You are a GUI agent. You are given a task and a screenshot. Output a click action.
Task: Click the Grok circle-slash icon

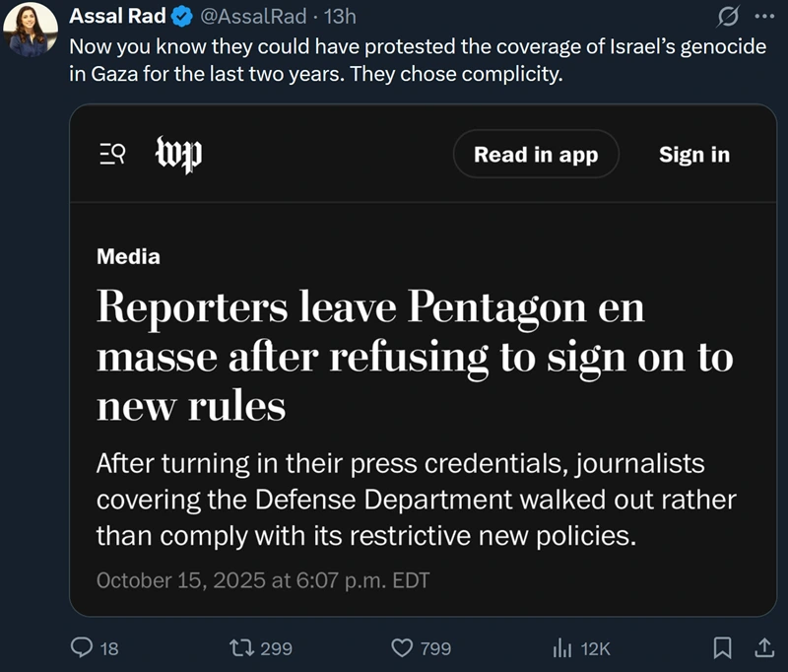click(731, 17)
